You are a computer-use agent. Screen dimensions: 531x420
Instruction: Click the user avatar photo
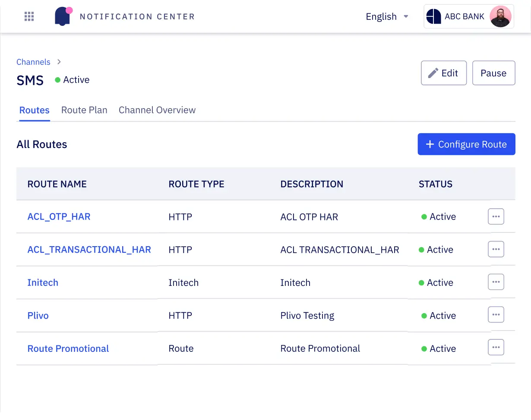[x=501, y=16]
